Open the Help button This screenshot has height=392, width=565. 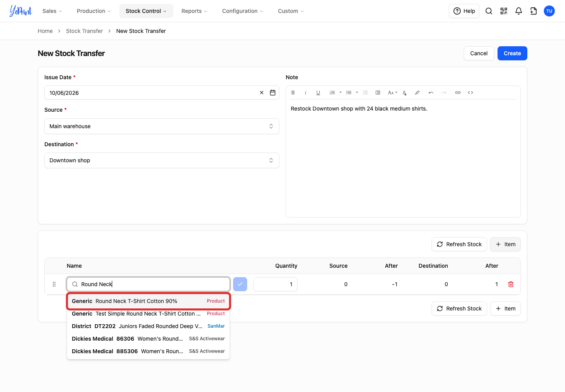pos(464,11)
